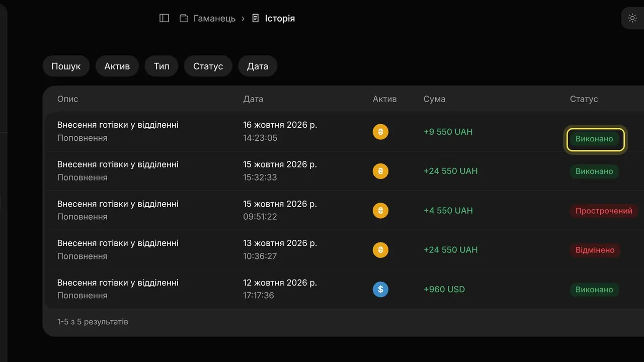The width and height of the screenshot is (644, 362).
Task: Open the Гаманець breadcrumb link
Action: coord(214,18)
